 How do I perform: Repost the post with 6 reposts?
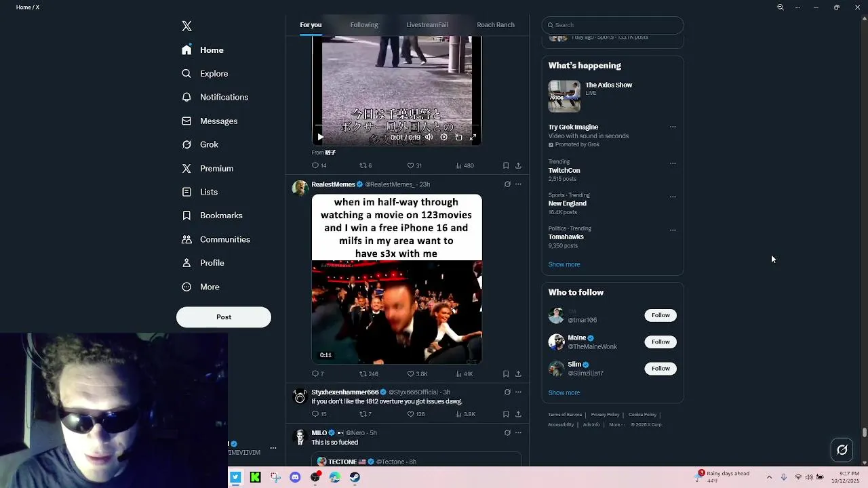click(x=366, y=165)
